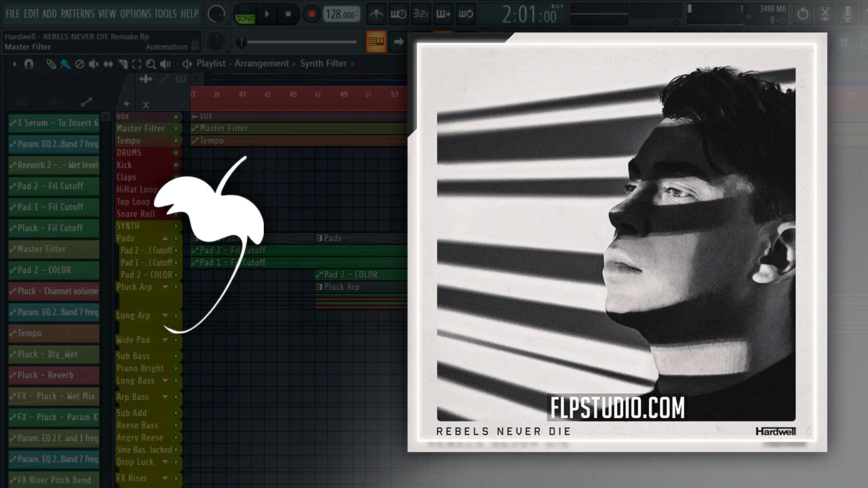Screen dimensions: 868x488
Task: Mute the Reese Bass track
Action: (x=176, y=426)
